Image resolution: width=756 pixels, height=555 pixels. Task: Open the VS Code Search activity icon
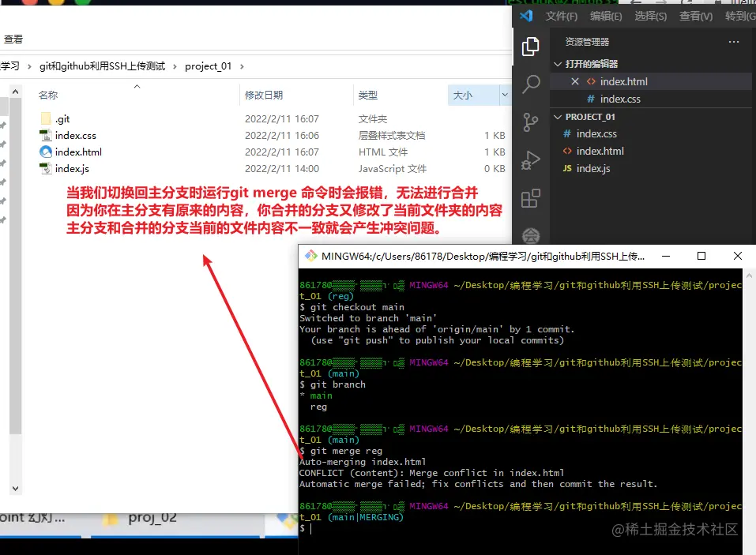click(x=530, y=84)
